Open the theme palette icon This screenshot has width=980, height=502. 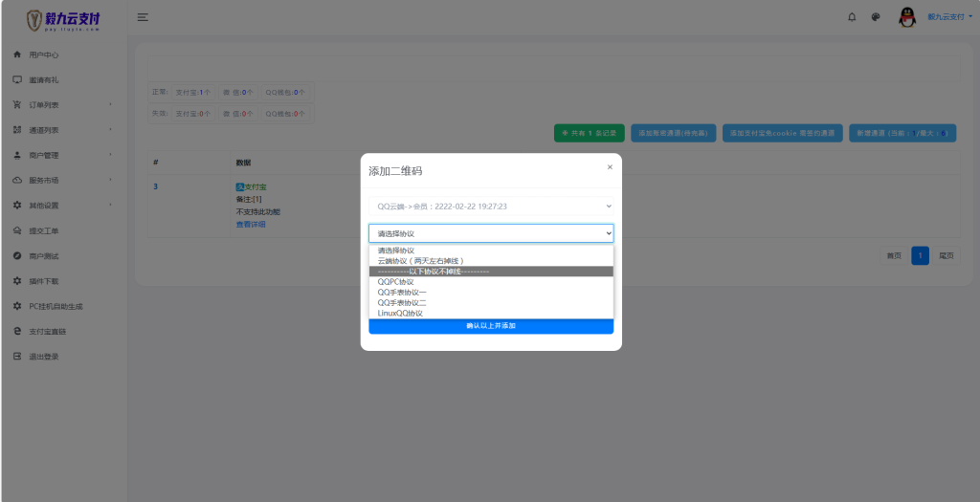point(876,17)
